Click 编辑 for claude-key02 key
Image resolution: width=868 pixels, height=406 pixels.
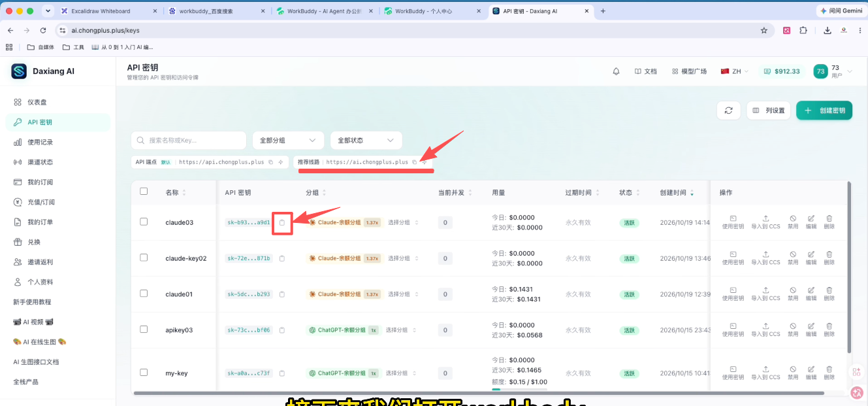point(811,258)
